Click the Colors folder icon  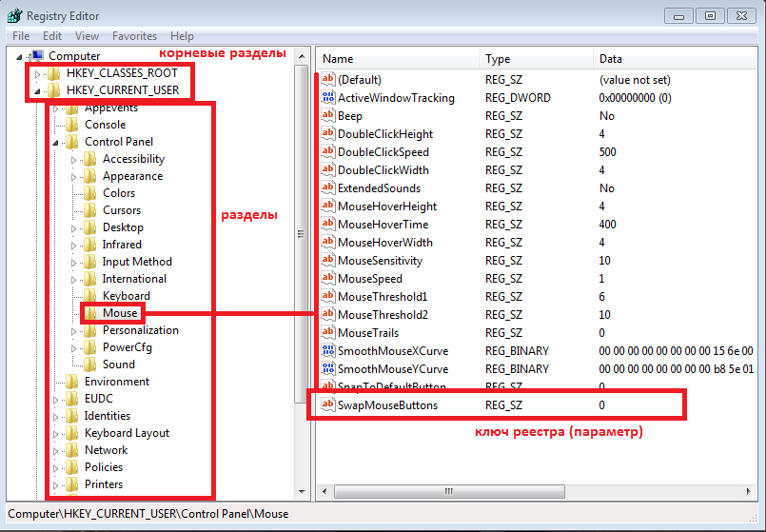(89, 193)
